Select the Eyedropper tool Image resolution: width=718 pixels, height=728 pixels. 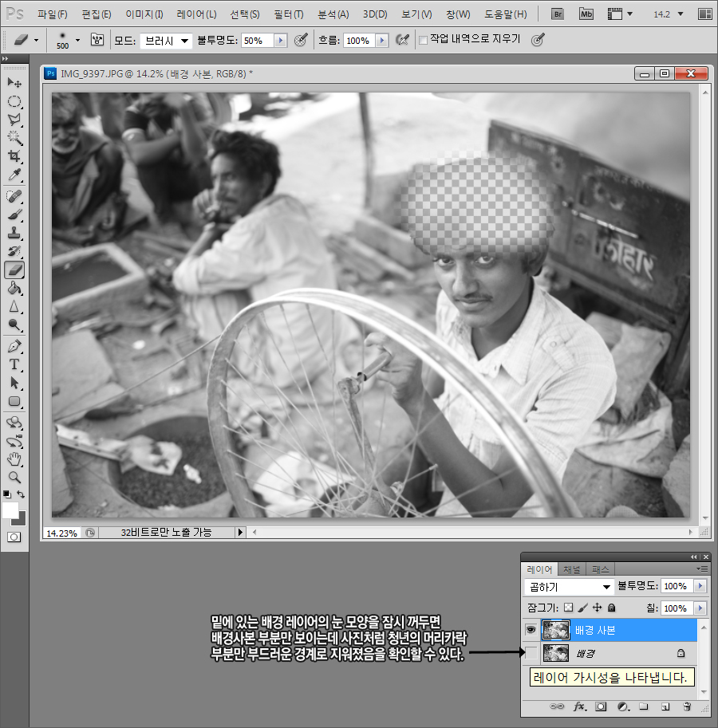click(x=14, y=175)
